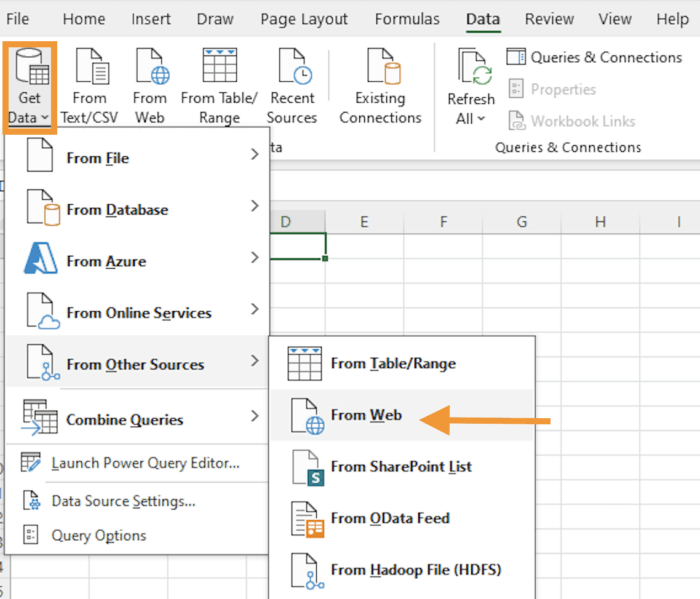Click the Workbook Links button

(572, 121)
